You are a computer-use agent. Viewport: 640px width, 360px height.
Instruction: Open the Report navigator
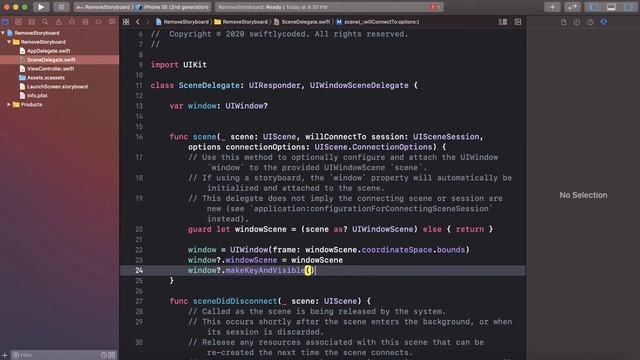click(x=112, y=22)
